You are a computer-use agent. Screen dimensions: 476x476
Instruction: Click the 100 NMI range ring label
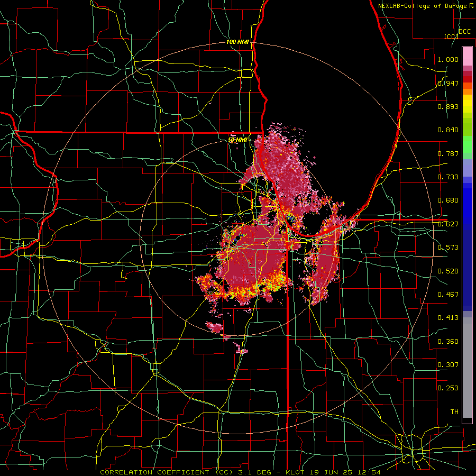(237, 42)
